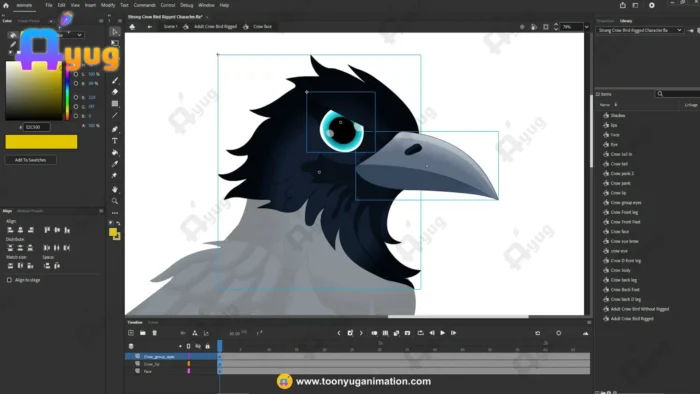Select the R red radio button

click(76, 97)
